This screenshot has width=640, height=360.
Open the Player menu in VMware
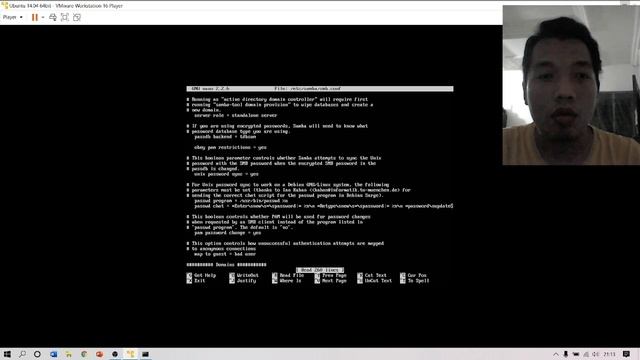tap(12, 17)
